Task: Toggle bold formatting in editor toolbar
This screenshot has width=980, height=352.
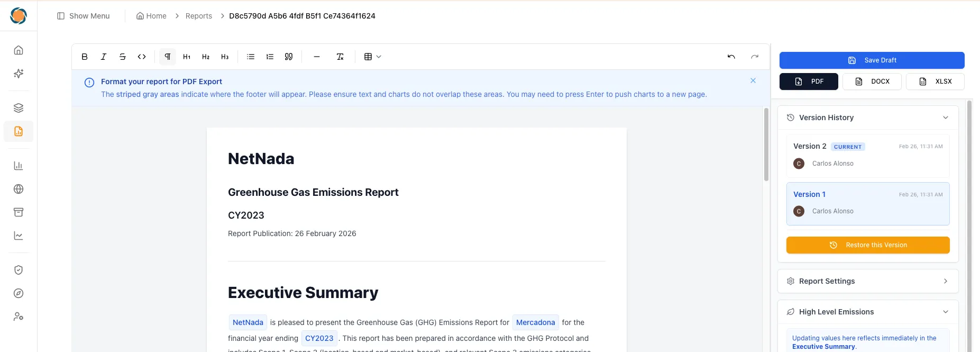Action: tap(85, 57)
